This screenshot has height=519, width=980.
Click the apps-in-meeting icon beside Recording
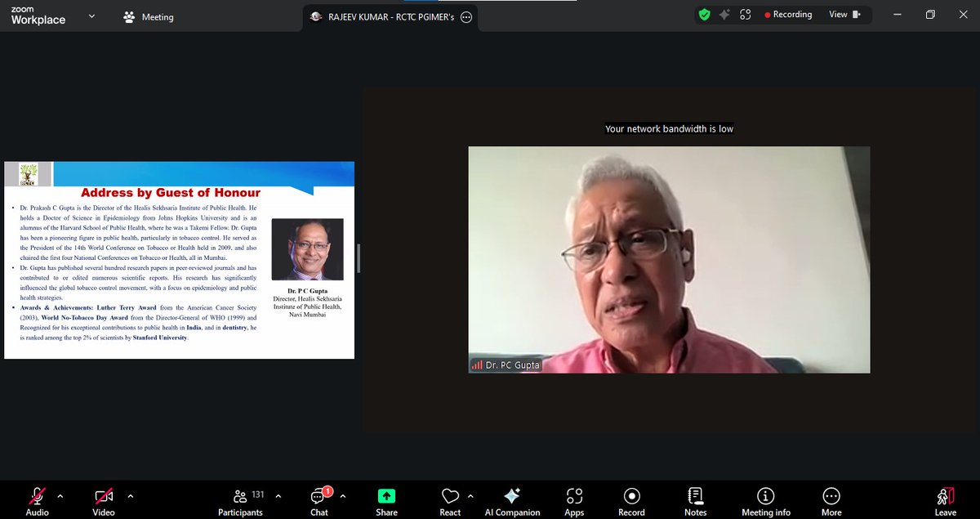(x=745, y=15)
